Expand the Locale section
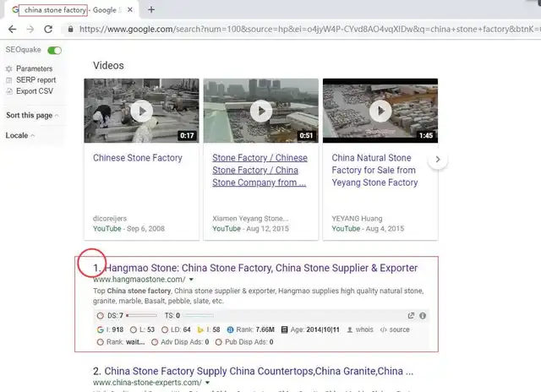This screenshot has height=392, width=541. (20, 135)
